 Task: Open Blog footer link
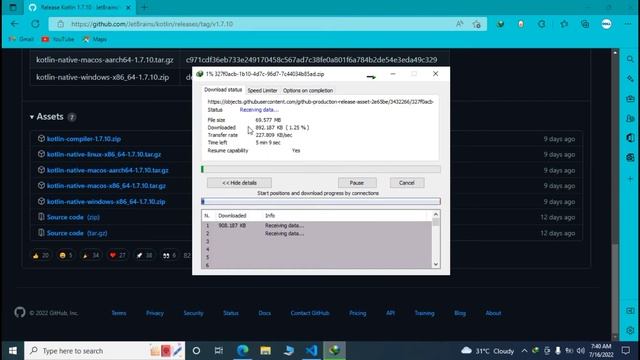coord(460,313)
